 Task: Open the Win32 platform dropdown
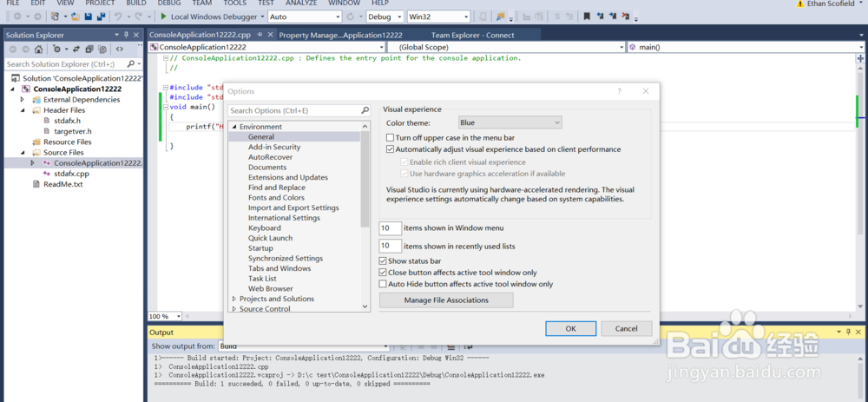click(438, 16)
